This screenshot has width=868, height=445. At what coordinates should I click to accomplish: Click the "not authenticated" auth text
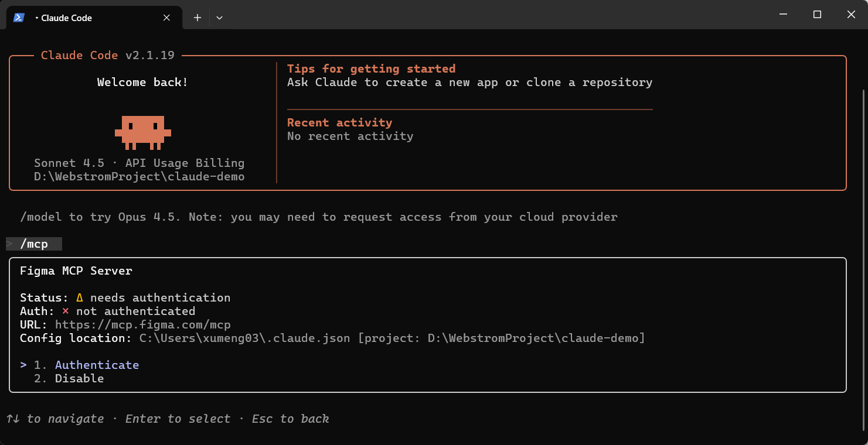coord(135,311)
